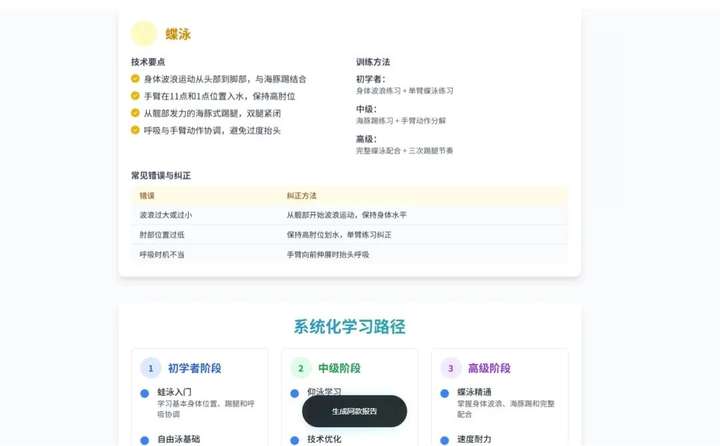
Task: Click blue dot beside 速度耐力
Action: 444,440
